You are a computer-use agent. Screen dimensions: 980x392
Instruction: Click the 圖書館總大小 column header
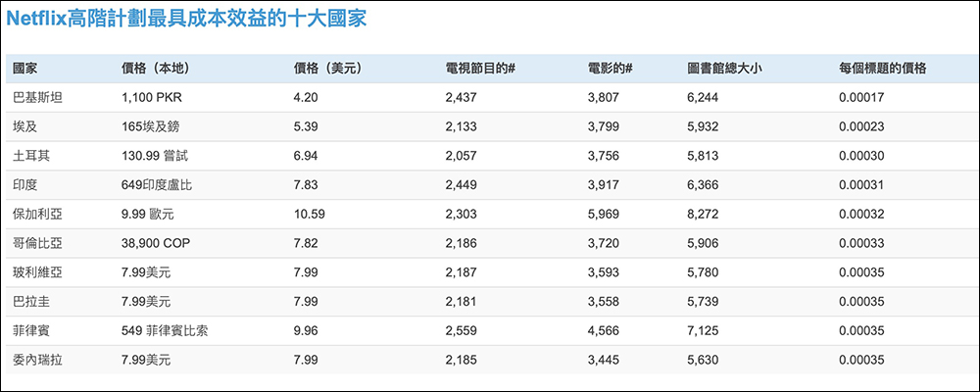point(725,69)
